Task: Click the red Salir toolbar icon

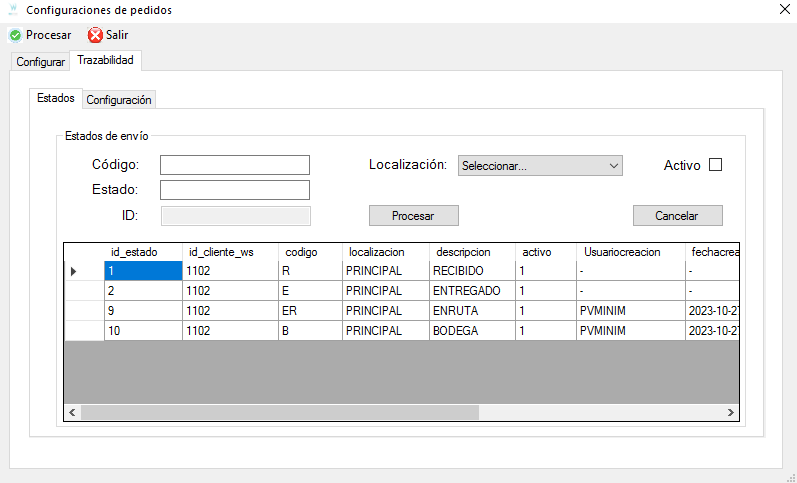Action: tap(95, 35)
